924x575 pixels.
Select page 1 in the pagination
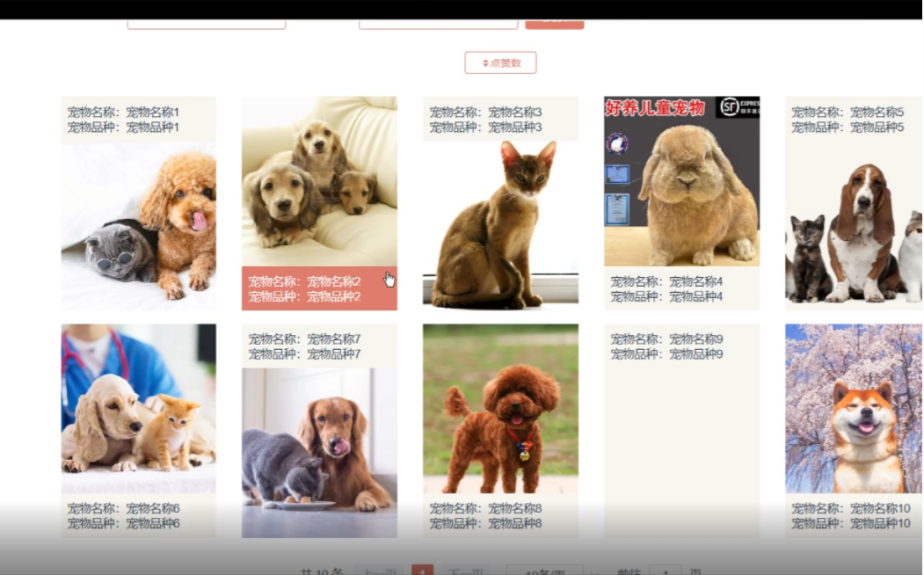coord(423,571)
